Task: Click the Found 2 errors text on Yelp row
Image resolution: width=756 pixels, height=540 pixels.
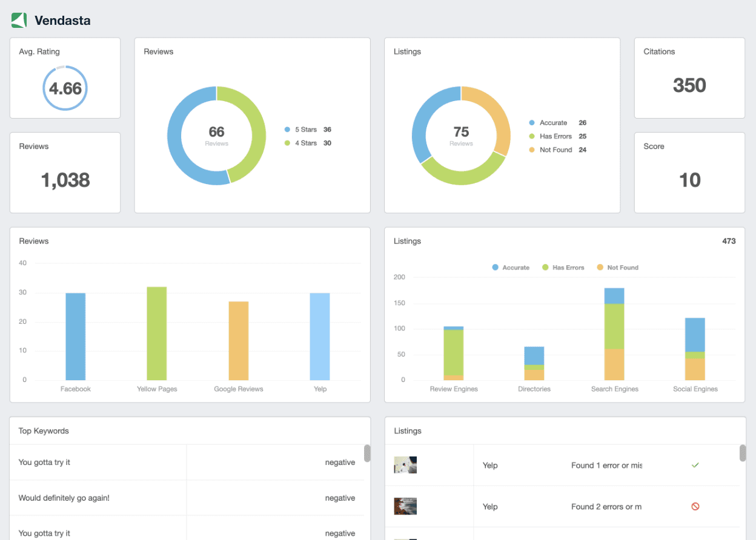Action: point(606,506)
